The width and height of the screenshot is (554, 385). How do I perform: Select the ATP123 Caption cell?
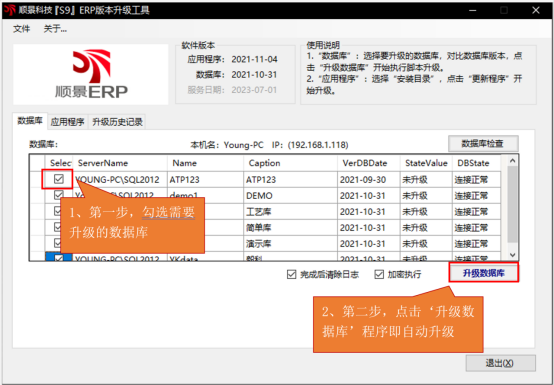pyautogui.click(x=290, y=180)
